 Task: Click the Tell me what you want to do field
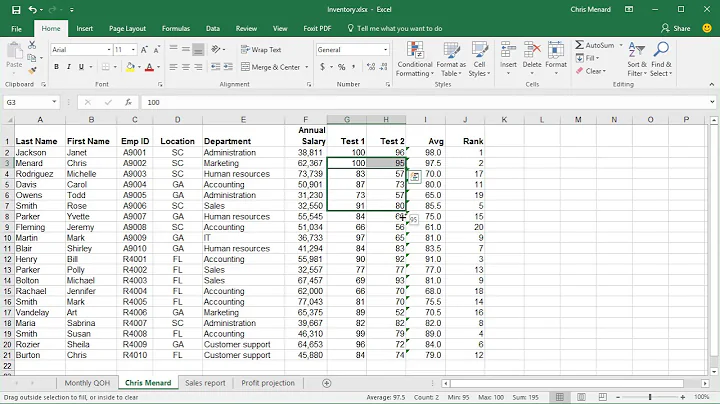pos(395,28)
